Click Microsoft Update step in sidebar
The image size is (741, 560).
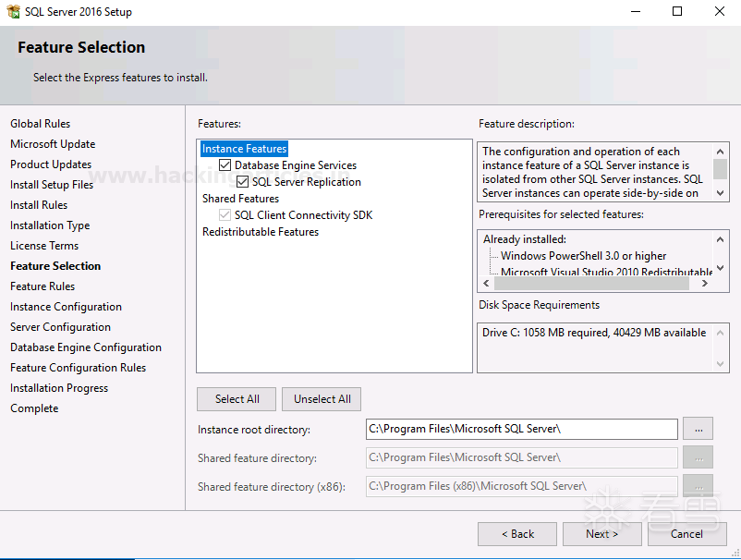(53, 144)
